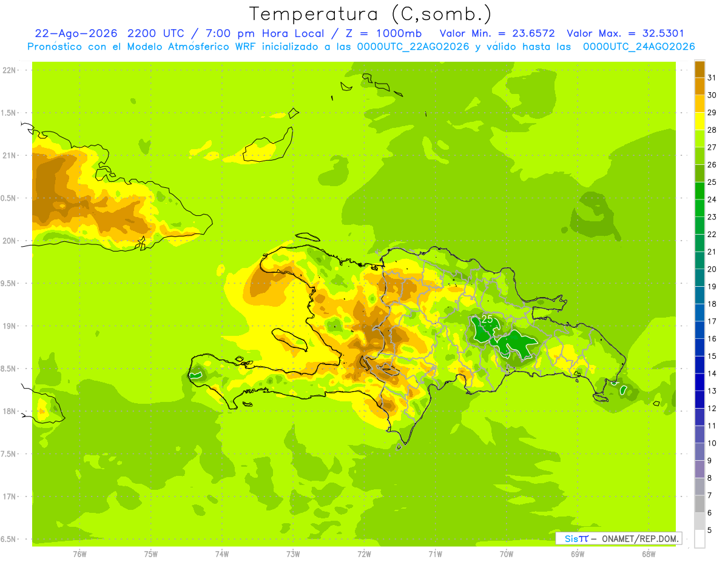Click the gray legend band between 6 and 7
The width and height of the screenshot is (728, 562).
click(x=699, y=504)
